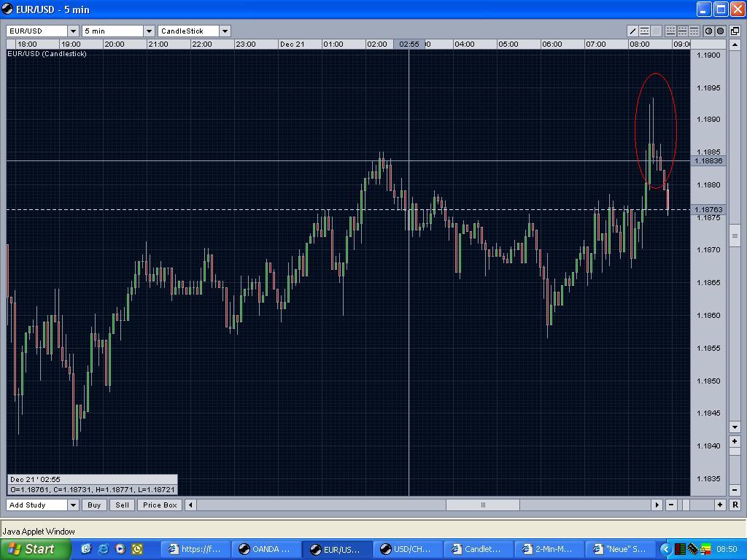Click the R reset button
The width and height of the screenshot is (747, 560).
[x=735, y=505]
